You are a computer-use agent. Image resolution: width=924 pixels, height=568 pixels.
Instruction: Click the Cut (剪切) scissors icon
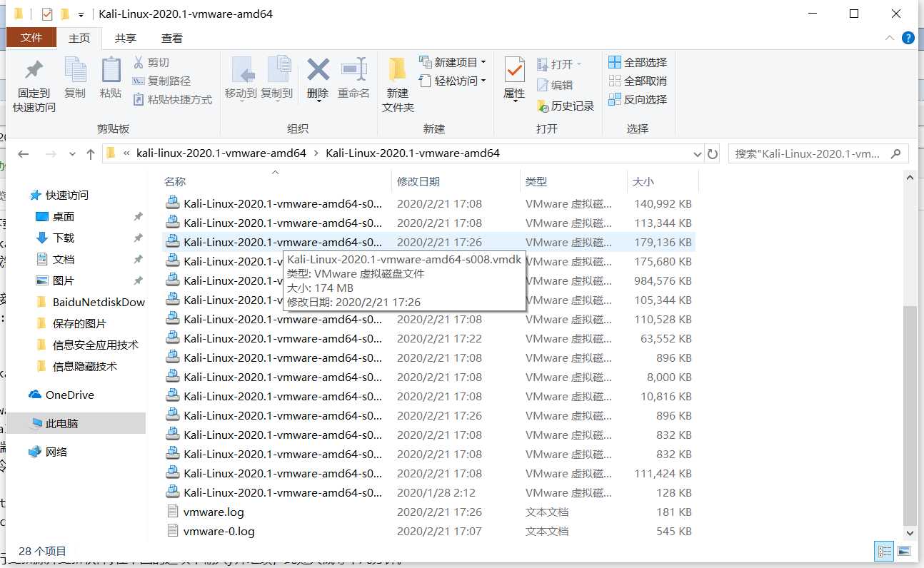click(x=139, y=63)
